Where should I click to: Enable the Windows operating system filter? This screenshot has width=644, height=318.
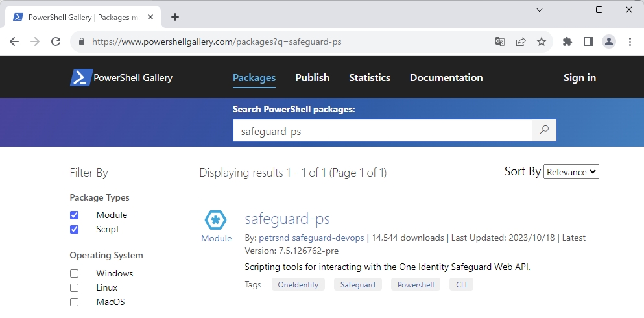coord(75,274)
